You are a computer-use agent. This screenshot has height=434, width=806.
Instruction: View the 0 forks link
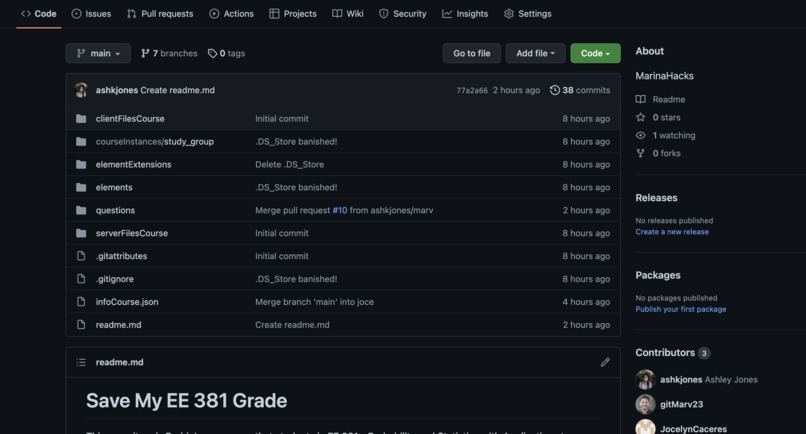[666, 153]
